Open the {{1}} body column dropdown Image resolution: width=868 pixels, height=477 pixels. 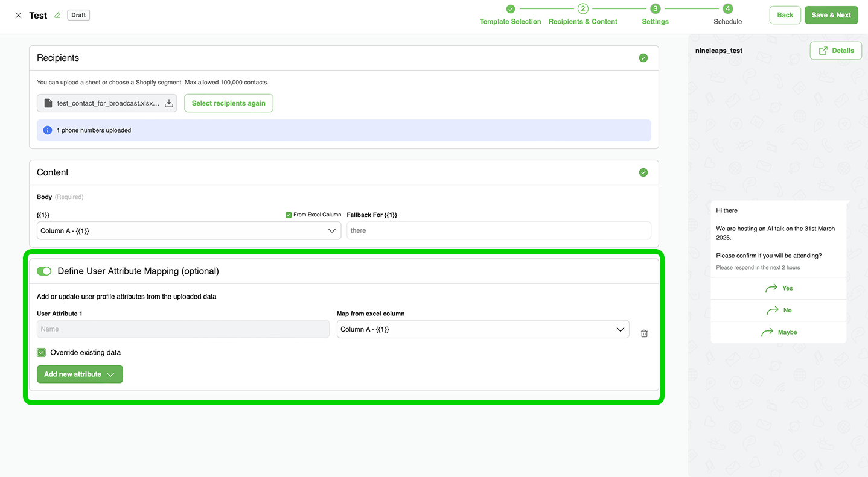[x=188, y=231]
